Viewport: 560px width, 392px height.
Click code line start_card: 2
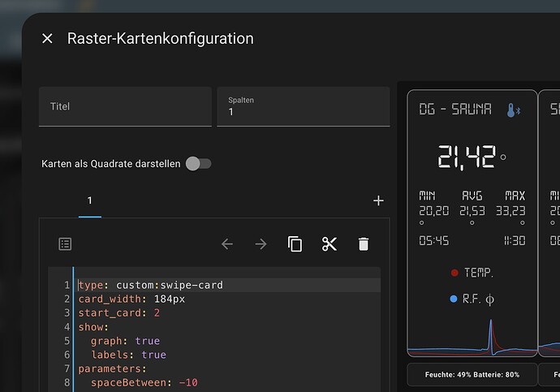tap(119, 313)
